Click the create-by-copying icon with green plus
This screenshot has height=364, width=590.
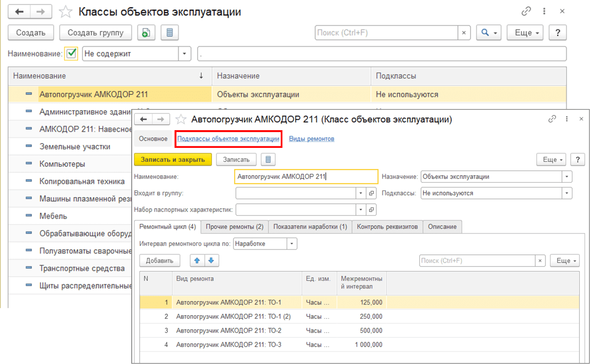(x=146, y=33)
